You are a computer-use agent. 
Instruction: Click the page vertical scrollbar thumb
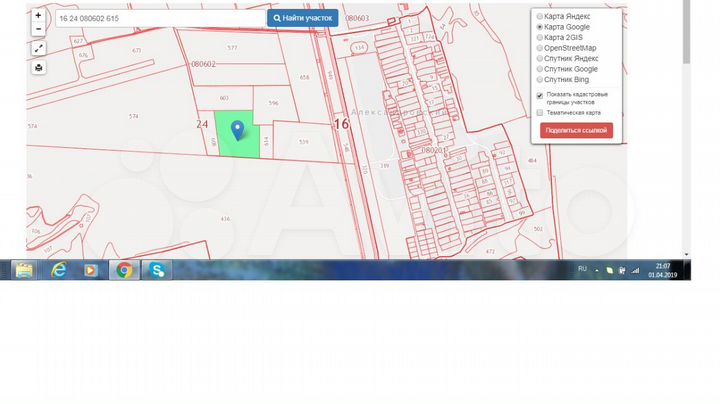[x=686, y=32]
